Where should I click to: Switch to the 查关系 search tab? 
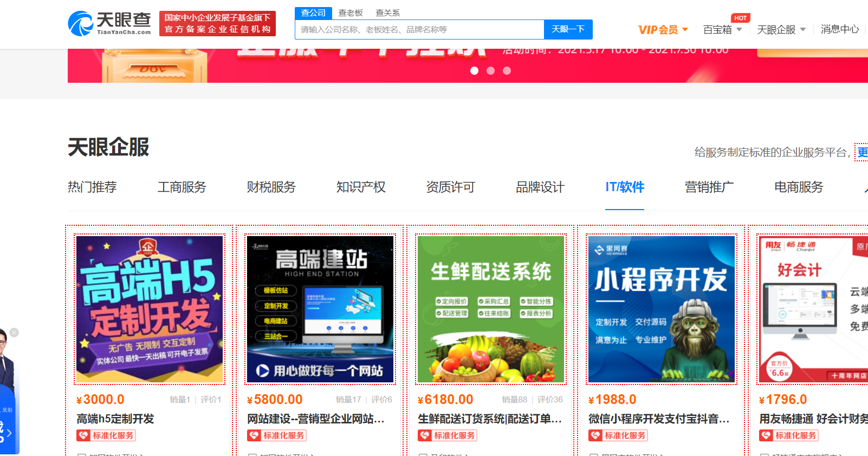[x=388, y=13]
